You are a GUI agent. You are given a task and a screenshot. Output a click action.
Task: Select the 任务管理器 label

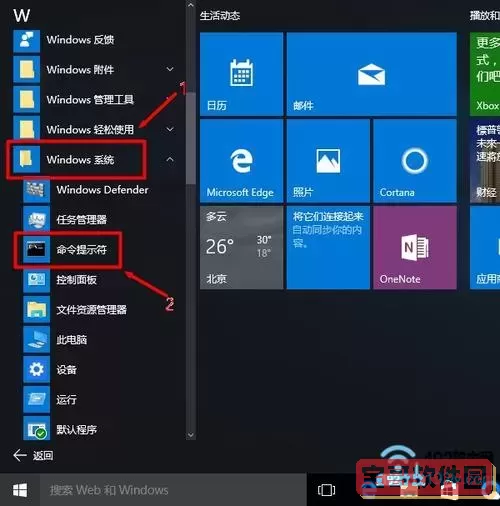coord(82,219)
